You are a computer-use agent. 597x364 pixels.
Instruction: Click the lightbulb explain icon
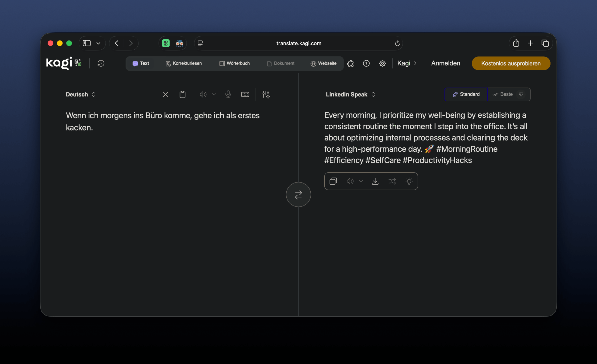click(409, 181)
